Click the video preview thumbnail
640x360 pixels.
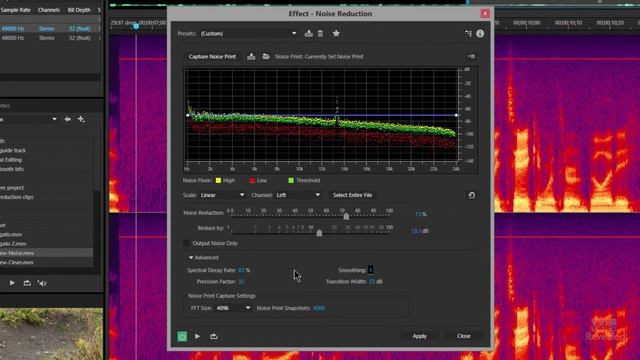point(51,334)
